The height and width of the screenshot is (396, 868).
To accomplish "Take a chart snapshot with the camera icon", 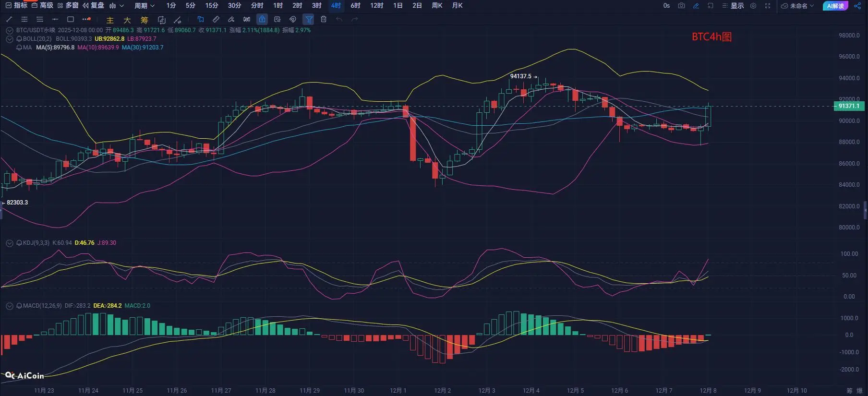I will (681, 6).
